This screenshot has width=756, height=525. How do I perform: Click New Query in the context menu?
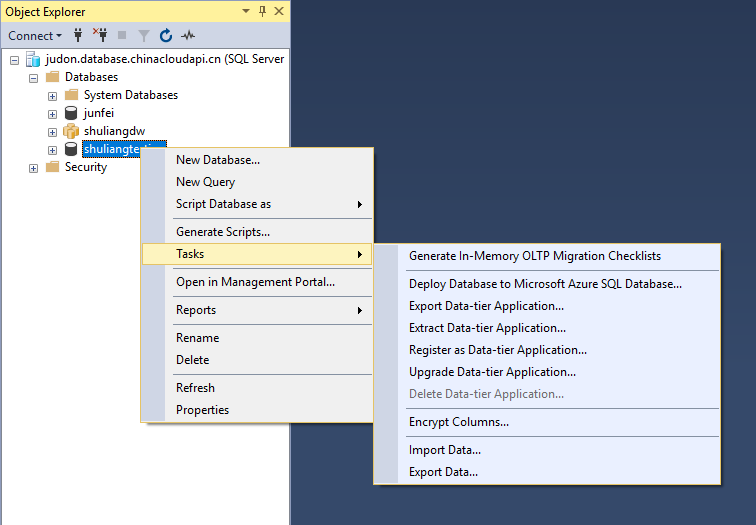tap(205, 182)
